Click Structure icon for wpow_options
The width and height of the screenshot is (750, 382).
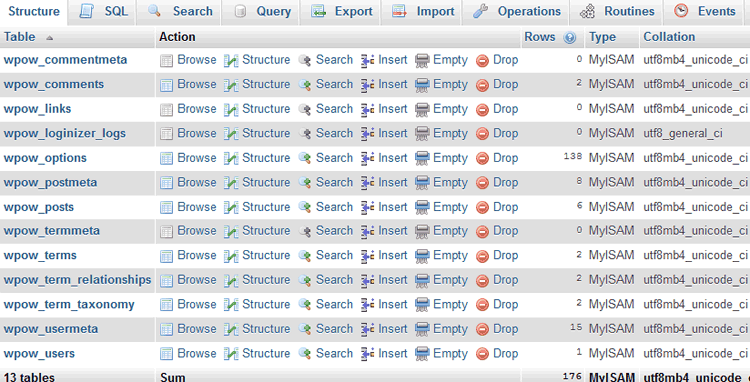click(x=231, y=158)
